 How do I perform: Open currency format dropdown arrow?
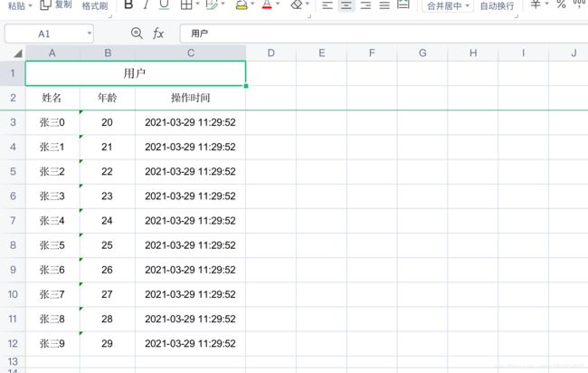(546, 5)
